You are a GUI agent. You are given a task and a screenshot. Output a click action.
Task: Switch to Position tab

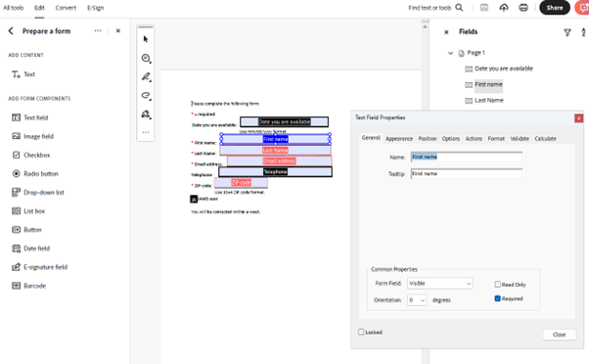(428, 139)
